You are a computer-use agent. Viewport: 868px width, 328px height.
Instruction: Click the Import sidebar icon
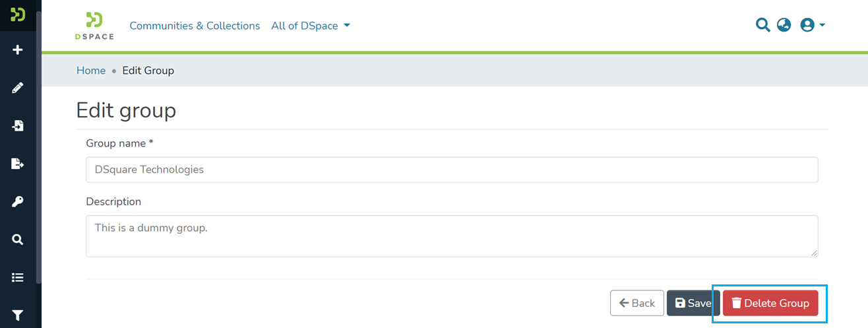point(18,125)
